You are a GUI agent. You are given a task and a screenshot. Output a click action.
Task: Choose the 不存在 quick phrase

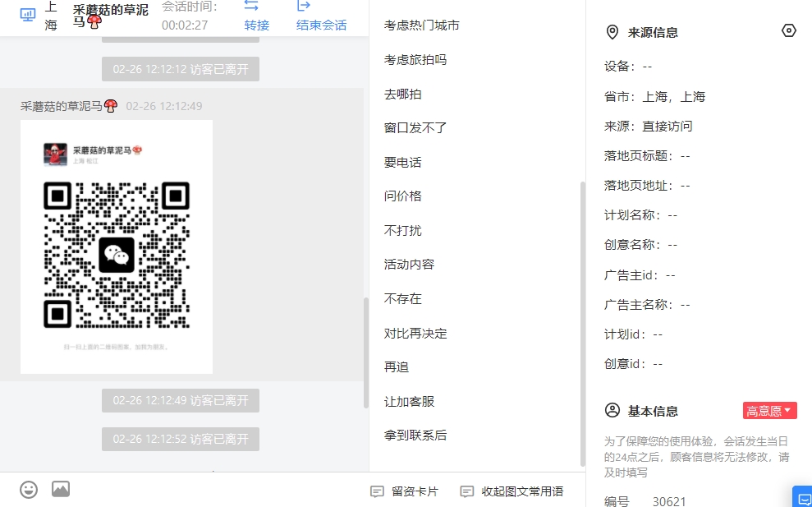click(x=403, y=298)
